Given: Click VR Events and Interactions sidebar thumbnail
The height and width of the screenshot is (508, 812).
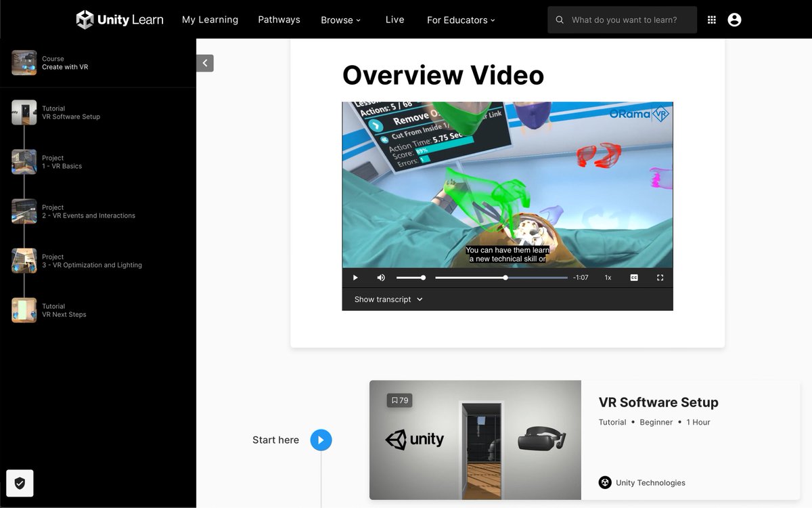Looking at the screenshot, I should (24, 211).
